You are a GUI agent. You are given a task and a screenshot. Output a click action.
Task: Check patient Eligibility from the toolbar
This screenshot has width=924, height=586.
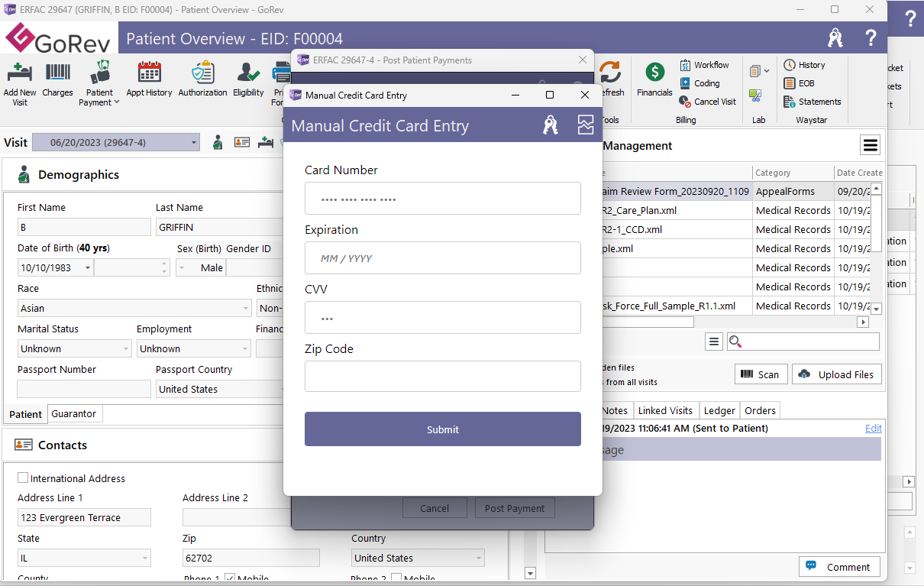click(248, 79)
